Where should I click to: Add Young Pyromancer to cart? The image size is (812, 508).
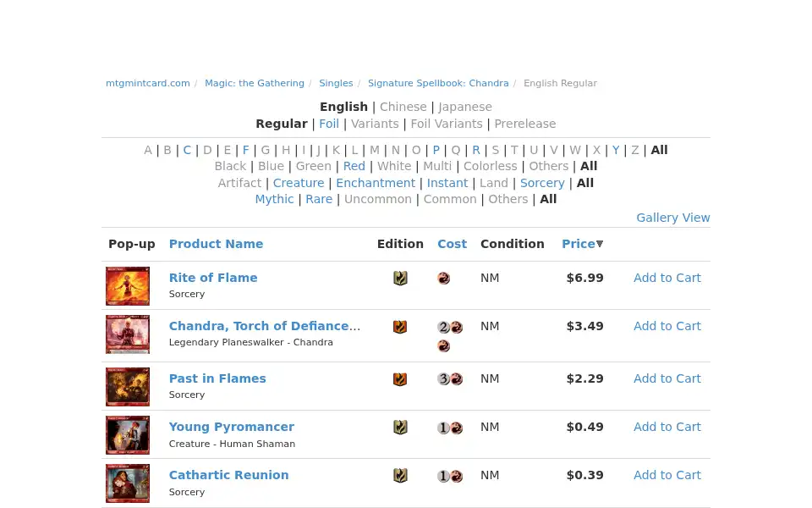coord(667,427)
